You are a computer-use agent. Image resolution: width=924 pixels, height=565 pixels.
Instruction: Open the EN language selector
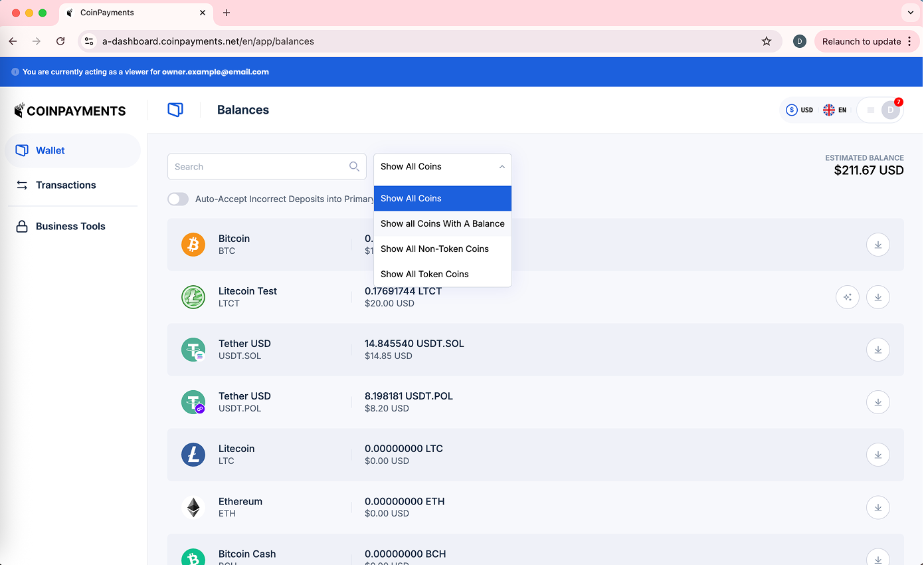coord(834,110)
